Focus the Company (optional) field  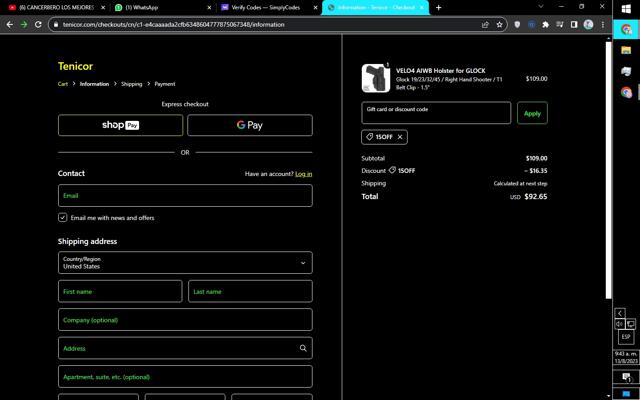point(185,320)
